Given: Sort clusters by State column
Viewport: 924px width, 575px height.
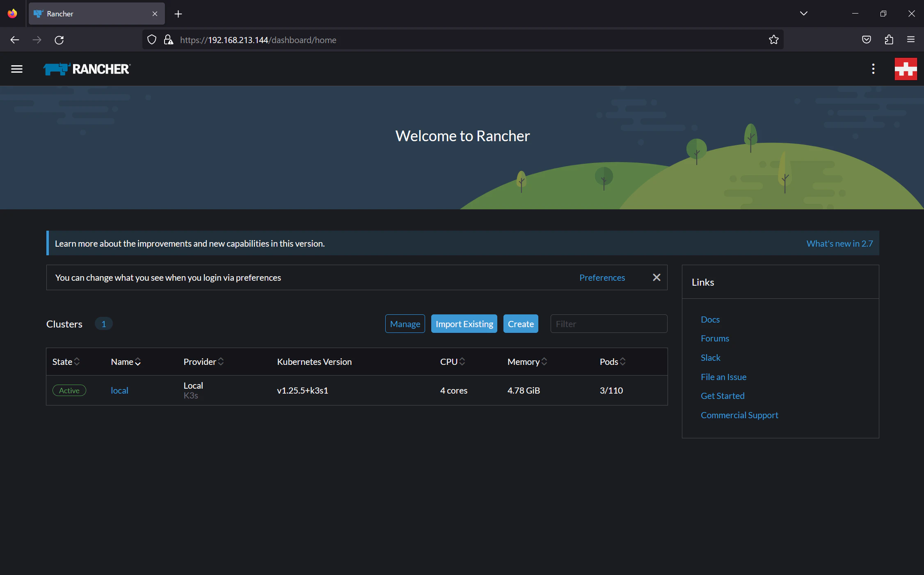Looking at the screenshot, I should pos(66,362).
